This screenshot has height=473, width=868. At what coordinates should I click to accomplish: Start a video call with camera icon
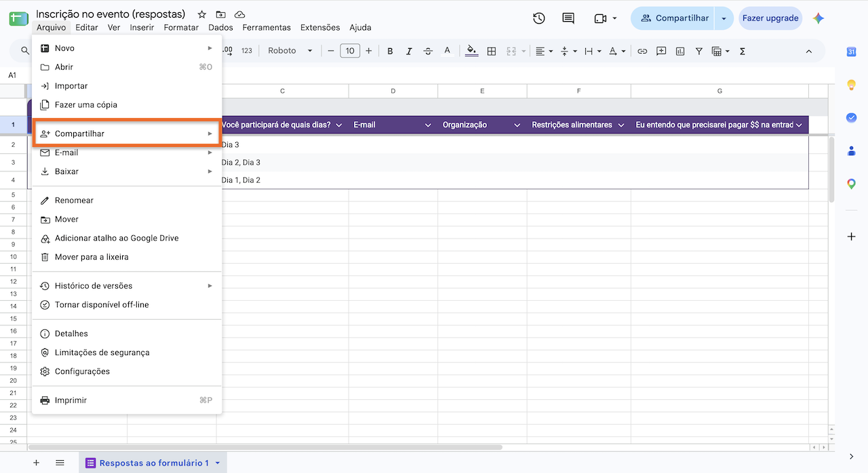pos(600,18)
